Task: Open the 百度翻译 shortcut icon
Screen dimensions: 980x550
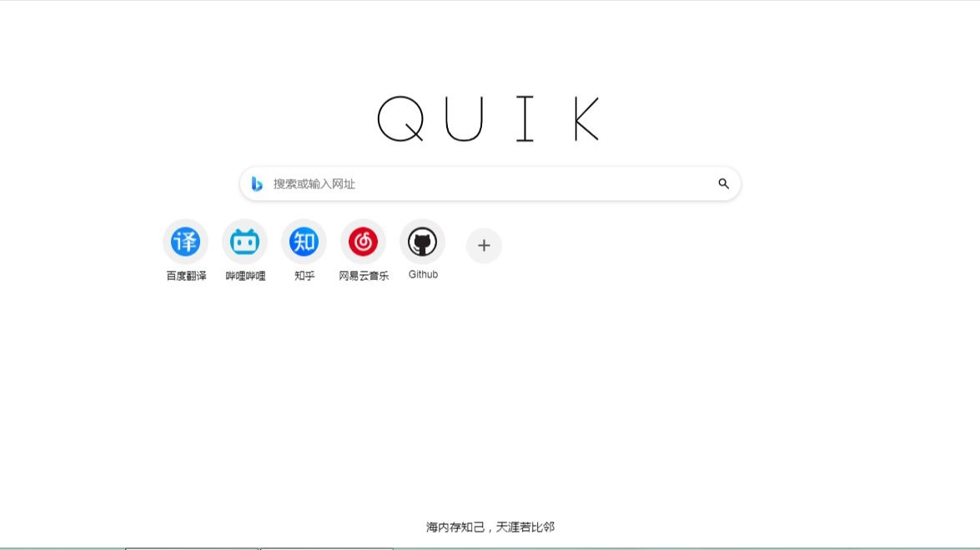Action: [186, 242]
